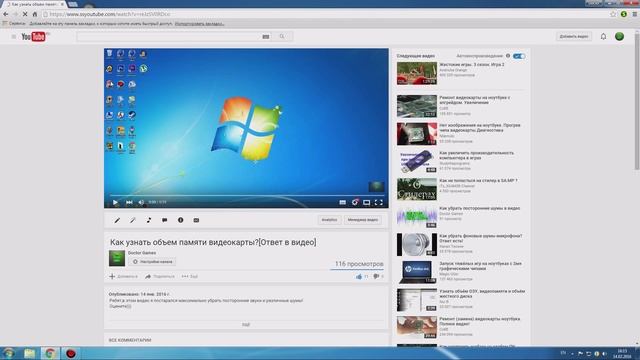Open Chrome main menu icon
Viewport: 640px width, 360px height.
point(635,14)
